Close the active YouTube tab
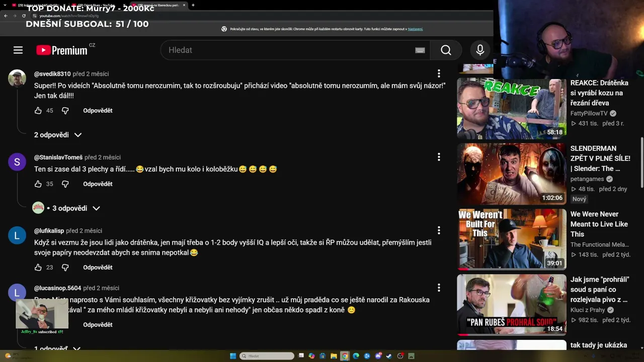644x362 pixels. tap(184, 5)
